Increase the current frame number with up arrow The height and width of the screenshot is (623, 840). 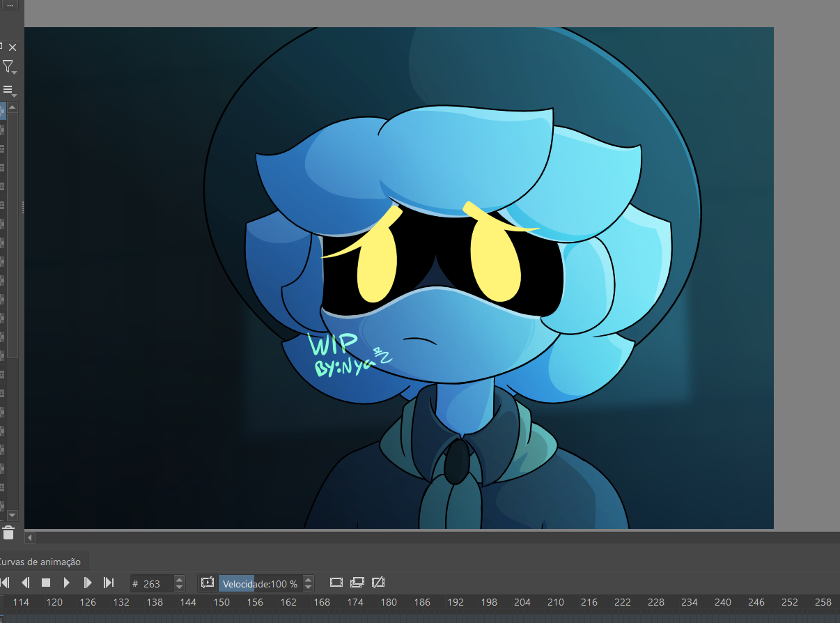click(180, 579)
